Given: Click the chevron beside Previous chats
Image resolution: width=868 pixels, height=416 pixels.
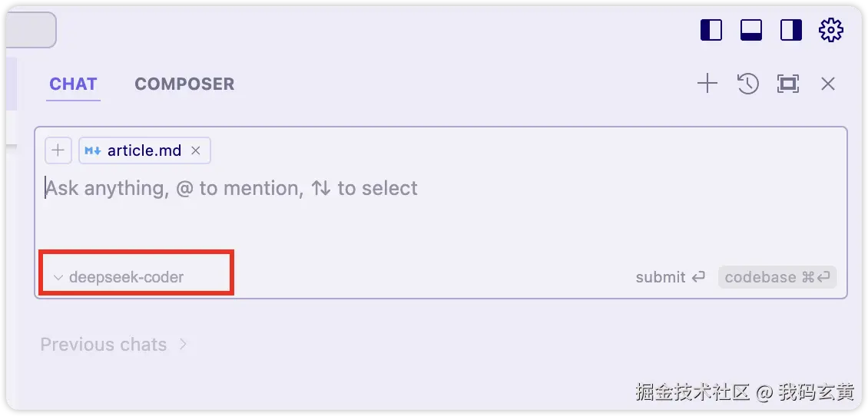Looking at the screenshot, I should (183, 345).
